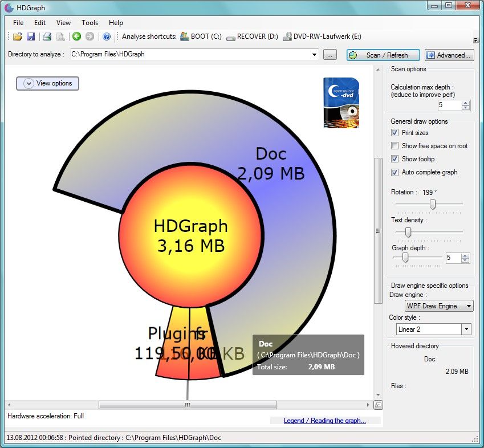Click the printer icon in toolbar
Image resolution: width=484 pixels, height=448 pixels.
pos(47,36)
